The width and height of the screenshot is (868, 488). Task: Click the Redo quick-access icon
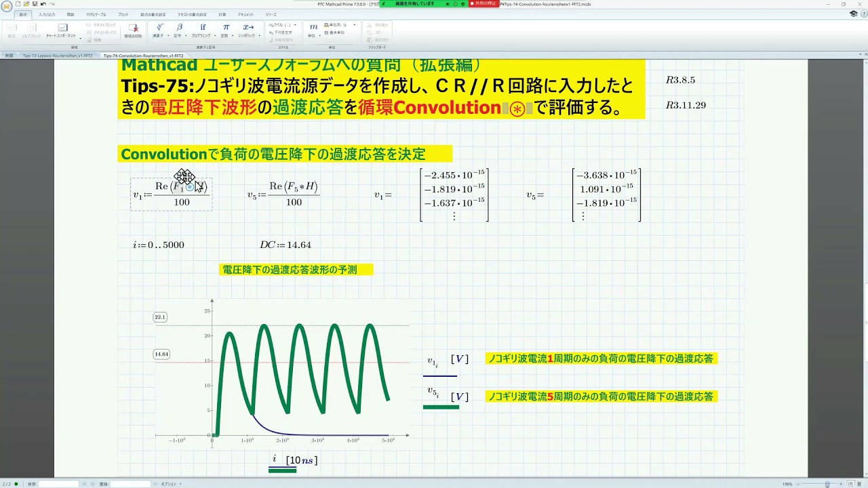[x=52, y=4]
